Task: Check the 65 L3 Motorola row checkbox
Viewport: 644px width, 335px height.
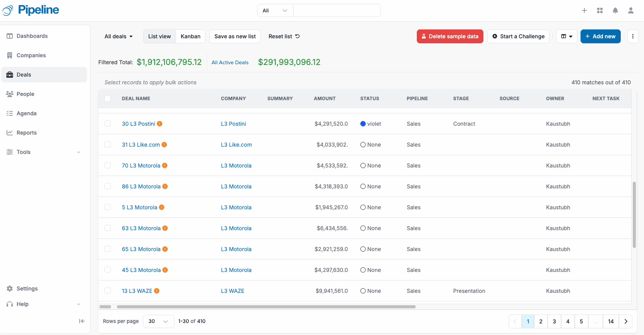Action: [108, 249]
